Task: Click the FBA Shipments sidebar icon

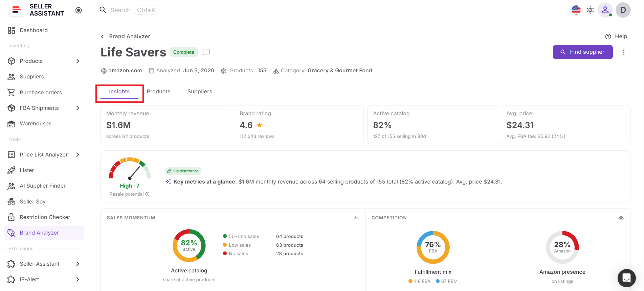Action: coord(12,108)
